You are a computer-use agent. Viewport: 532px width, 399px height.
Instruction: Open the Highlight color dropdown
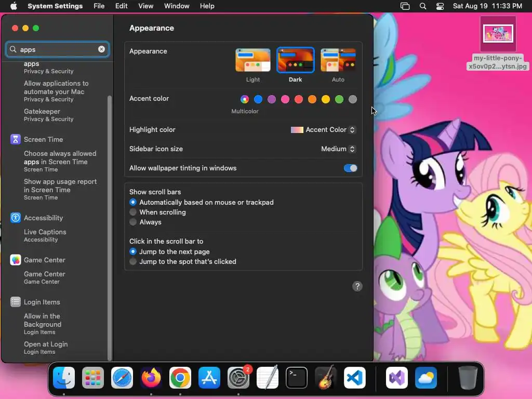click(x=323, y=129)
